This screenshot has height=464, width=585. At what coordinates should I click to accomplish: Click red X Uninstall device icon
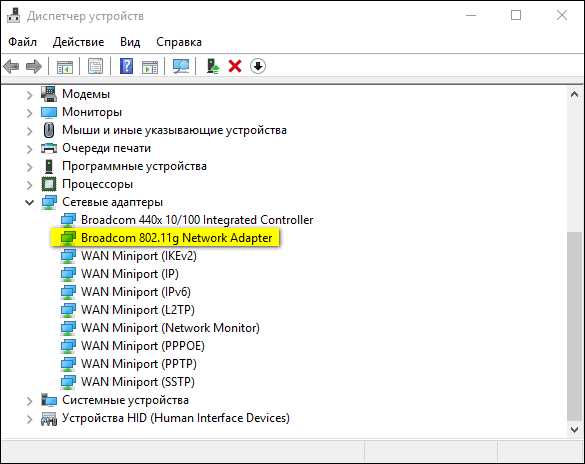[235, 67]
